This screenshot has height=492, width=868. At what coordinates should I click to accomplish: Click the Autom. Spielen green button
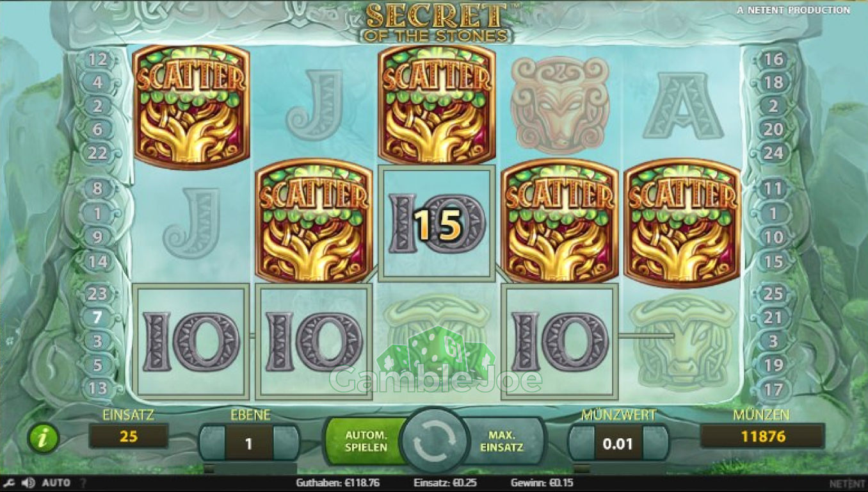pos(366,441)
